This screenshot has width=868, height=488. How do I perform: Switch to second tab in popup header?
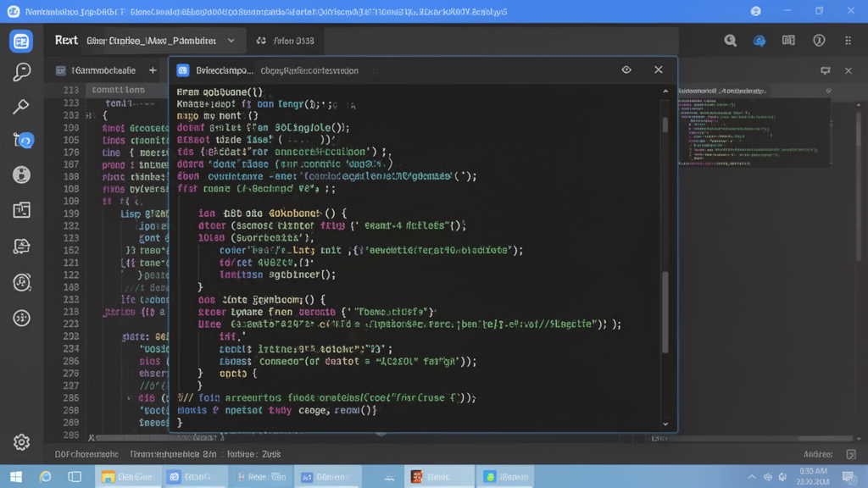click(309, 71)
